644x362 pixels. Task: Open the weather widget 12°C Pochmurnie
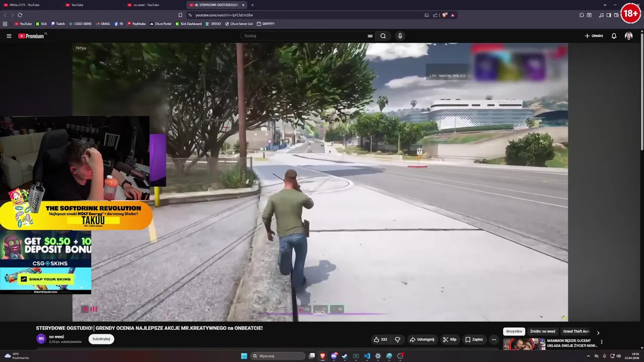tap(17, 356)
